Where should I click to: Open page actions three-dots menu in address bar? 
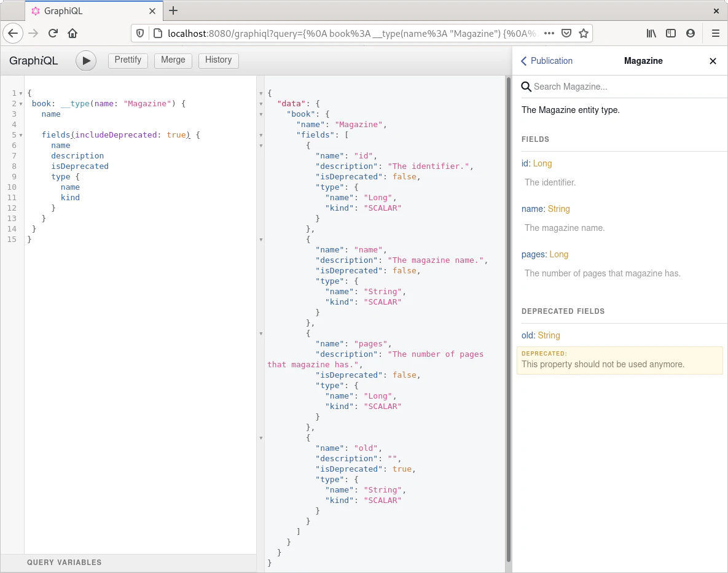coord(549,33)
